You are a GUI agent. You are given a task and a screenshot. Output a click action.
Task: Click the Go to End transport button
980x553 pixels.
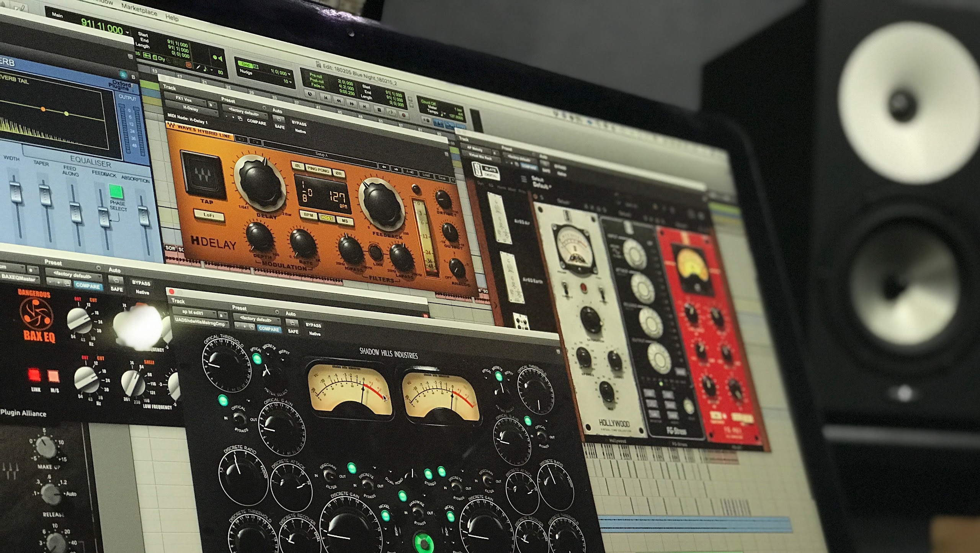point(364,106)
